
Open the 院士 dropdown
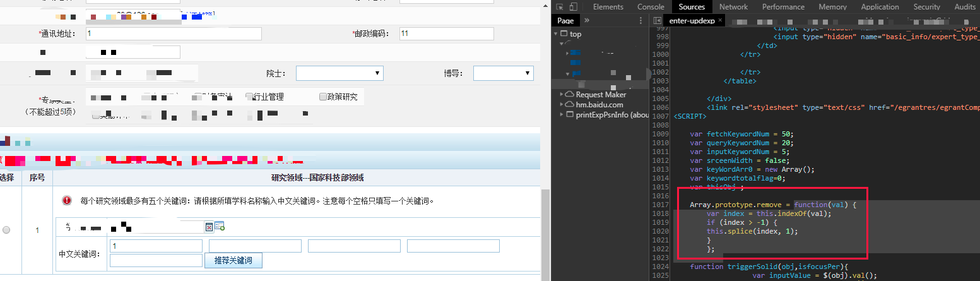point(339,74)
